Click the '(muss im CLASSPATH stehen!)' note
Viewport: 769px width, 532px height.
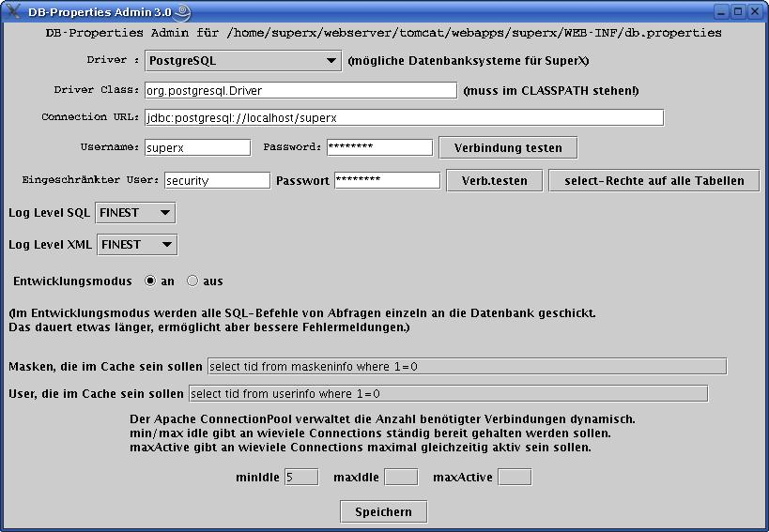[x=551, y=91]
